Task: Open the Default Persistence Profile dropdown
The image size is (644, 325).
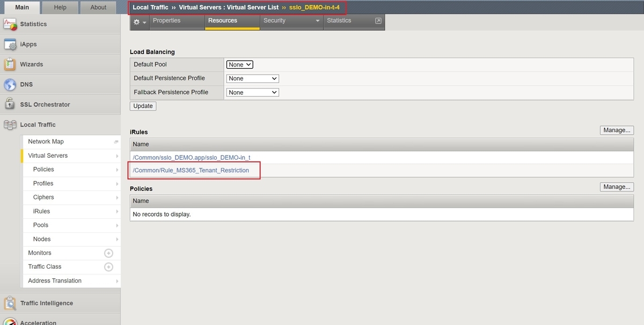Action: click(252, 78)
